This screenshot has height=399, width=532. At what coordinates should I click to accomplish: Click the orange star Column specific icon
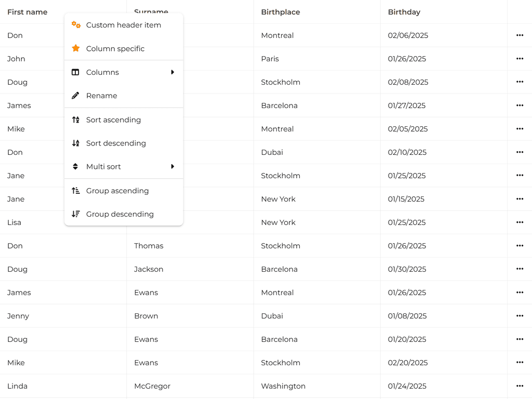pyautogui.click(x=76, y=48)
